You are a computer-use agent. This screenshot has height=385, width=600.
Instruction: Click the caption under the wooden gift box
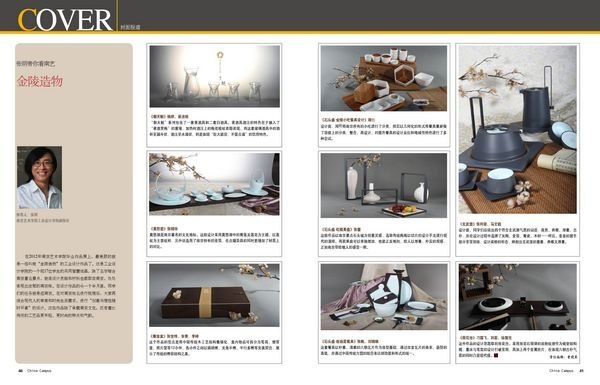point(214,346)
